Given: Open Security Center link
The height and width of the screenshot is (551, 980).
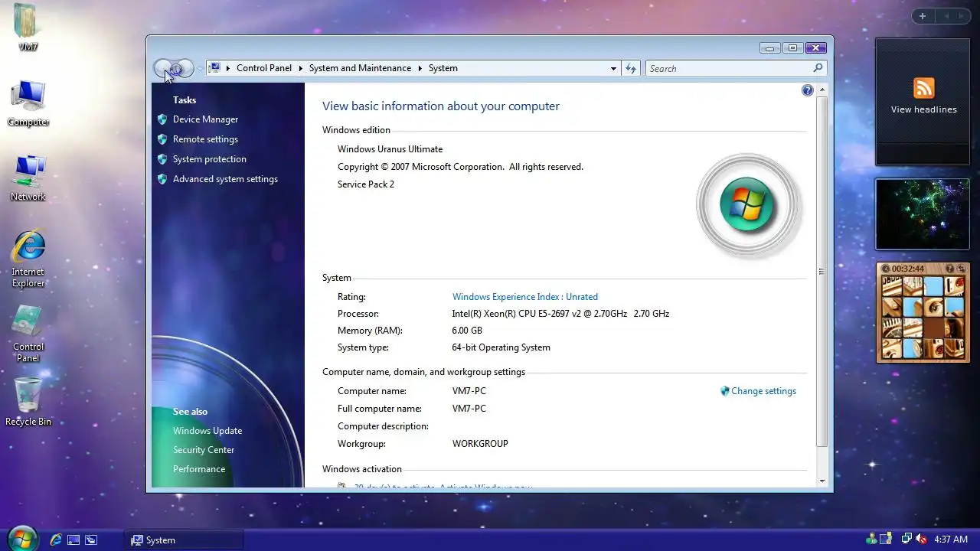Looking at the screenshot, I should pyautogui.click(x=204, y=450).
